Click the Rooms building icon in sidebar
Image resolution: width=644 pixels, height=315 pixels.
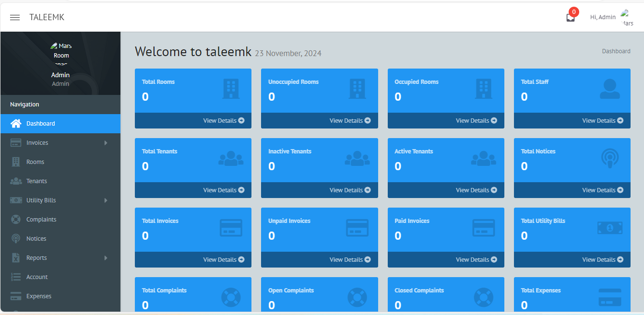(x=16, y=162)
